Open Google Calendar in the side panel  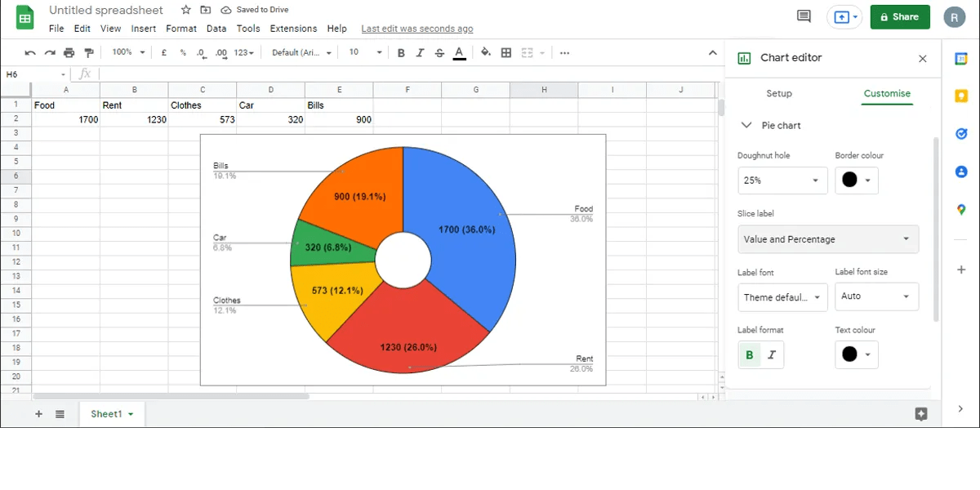tap(960, 58)
